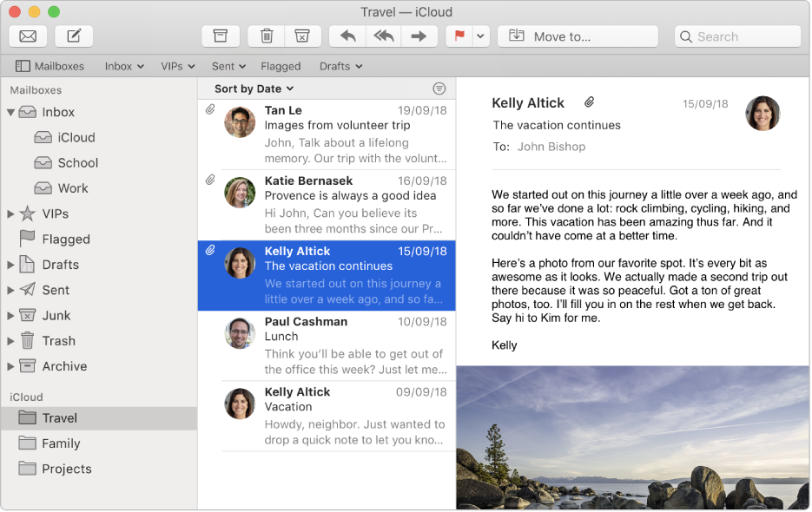Expand the VIPs section in the sidebar
The image size is (812, 512).
tap(10, 213)
